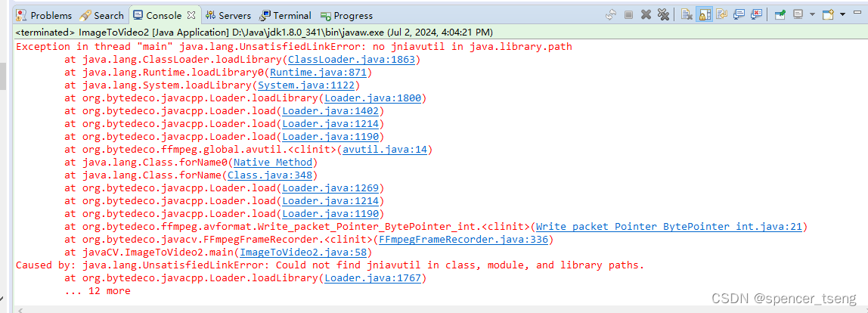Screen dimensions: 868x313
Task: Click the Open Console icon
Action: click(x=828, y=14)
